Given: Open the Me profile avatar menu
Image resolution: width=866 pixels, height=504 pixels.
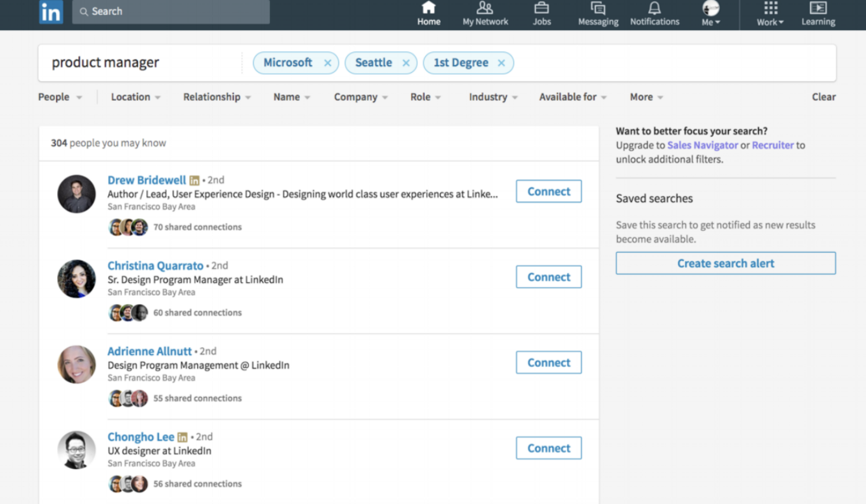Looking at the screenshot, I should [711, 14].
